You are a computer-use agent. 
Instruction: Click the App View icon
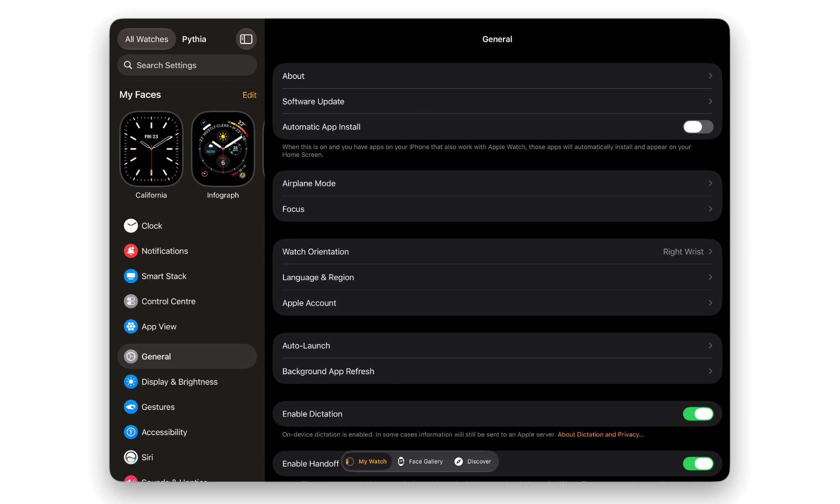click(x=131, y=326)
